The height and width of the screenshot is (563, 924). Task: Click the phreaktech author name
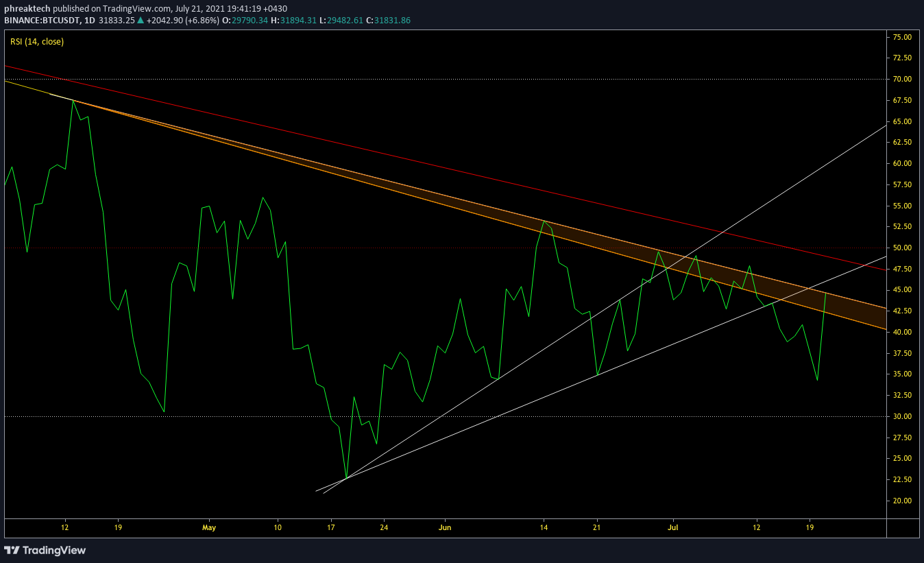27,8
